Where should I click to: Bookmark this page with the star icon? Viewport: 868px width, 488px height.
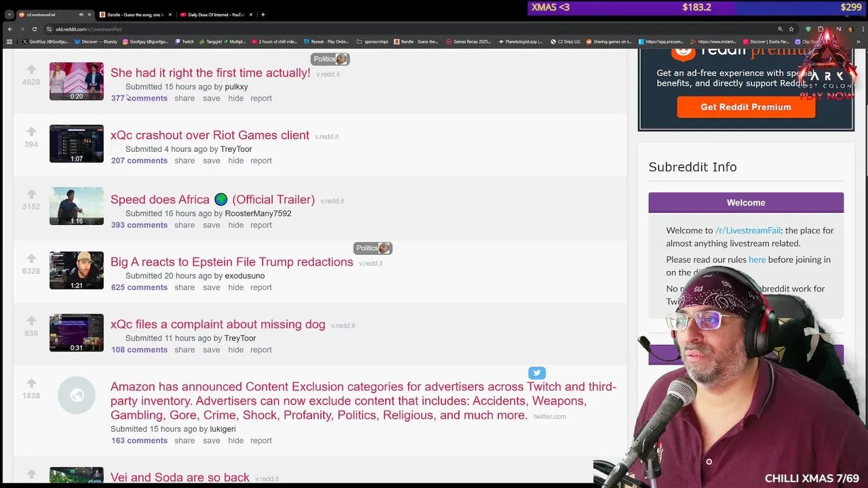click(x=791, y=29)
